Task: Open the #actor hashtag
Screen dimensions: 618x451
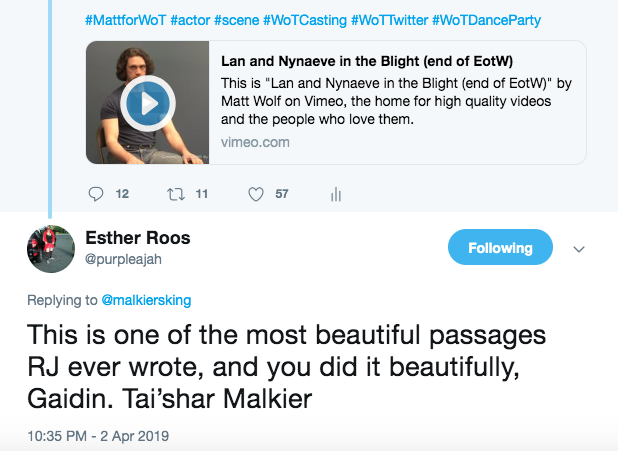Action: tap(192, 20)
